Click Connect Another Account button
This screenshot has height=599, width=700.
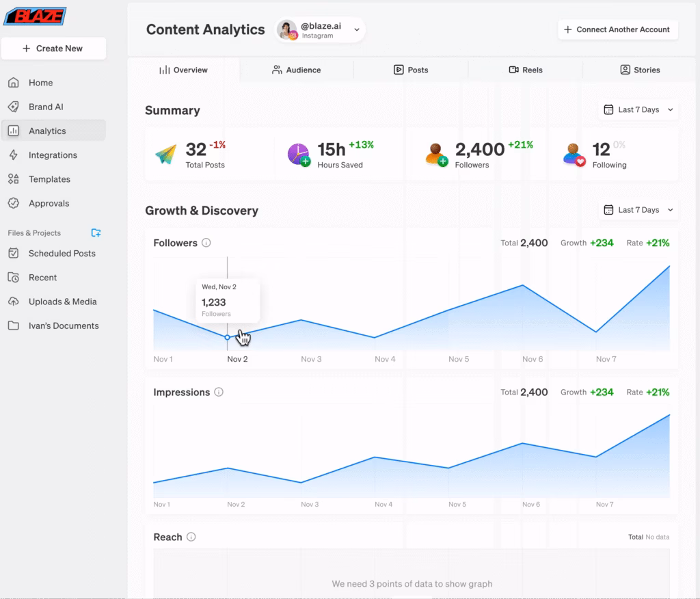617,30
